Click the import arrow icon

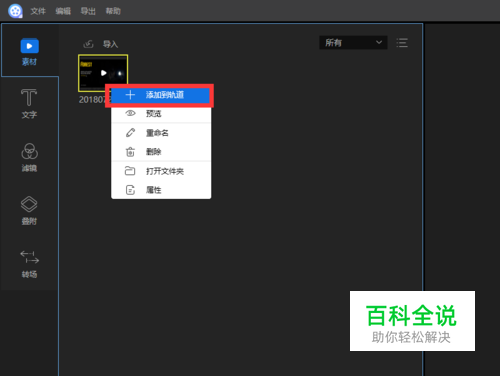(88, 44)
